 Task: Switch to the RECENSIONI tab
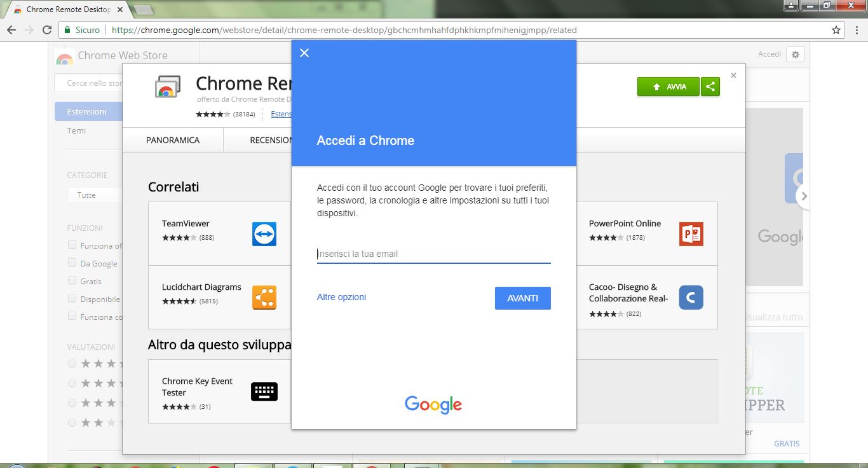[x=271, y=140]
